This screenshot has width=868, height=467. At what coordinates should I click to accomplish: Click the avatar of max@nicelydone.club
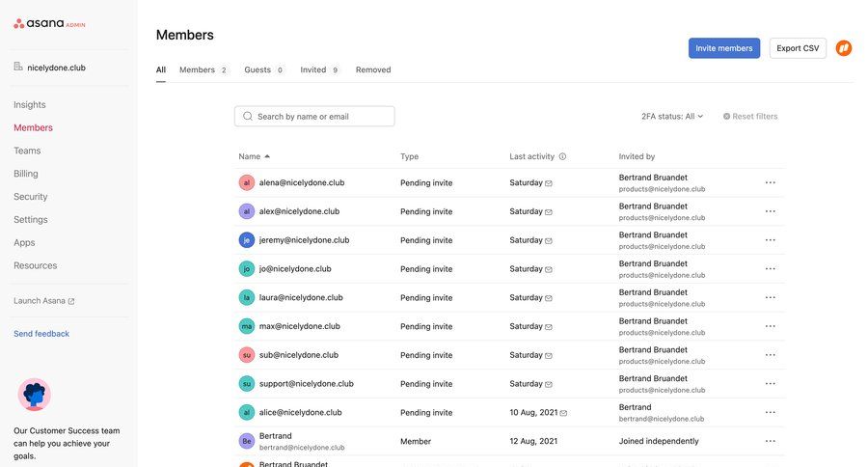pos(246,326)
